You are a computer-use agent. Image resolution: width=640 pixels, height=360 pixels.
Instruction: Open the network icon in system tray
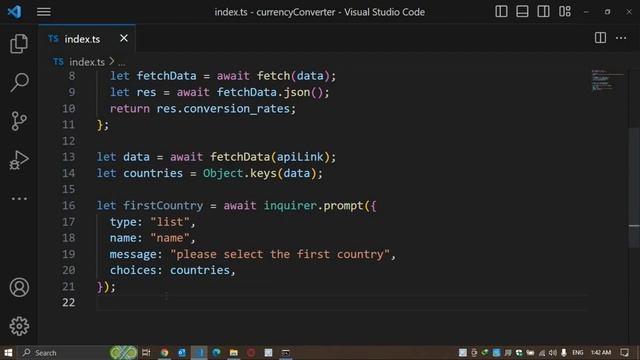click(542, 352)
